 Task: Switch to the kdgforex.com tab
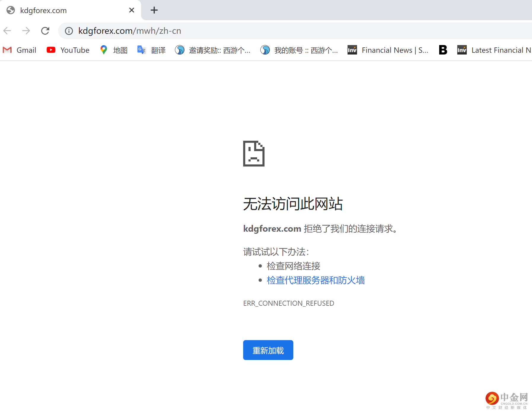(65, 10)
